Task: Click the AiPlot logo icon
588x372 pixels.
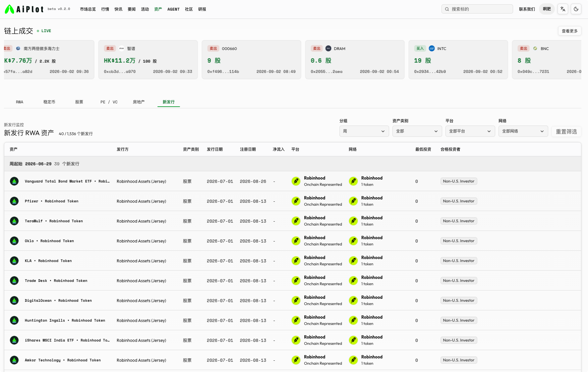Action: 9,9
